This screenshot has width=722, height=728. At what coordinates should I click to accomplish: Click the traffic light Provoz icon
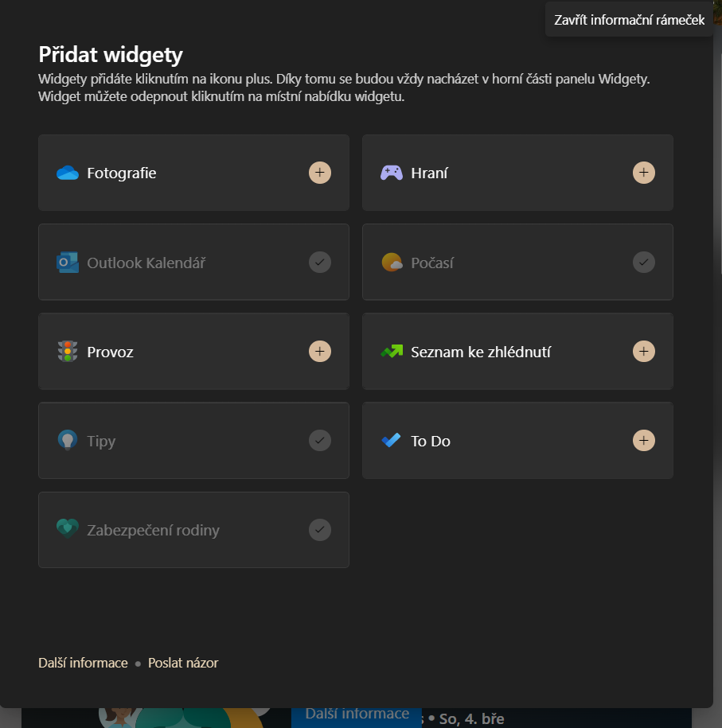(68, 351)
